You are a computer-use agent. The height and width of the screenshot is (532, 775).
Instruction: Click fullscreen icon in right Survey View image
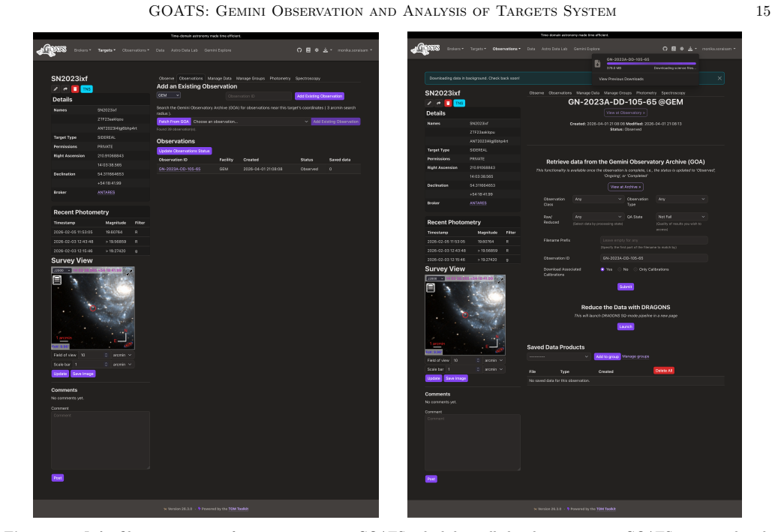(x=500, y=279)
